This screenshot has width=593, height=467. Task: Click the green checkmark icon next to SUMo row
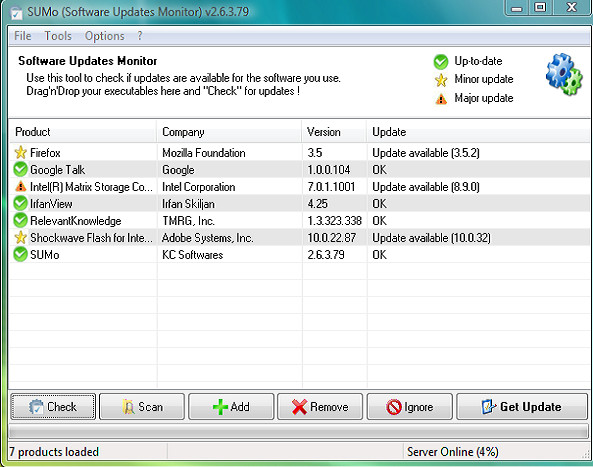tap(20, 254)
